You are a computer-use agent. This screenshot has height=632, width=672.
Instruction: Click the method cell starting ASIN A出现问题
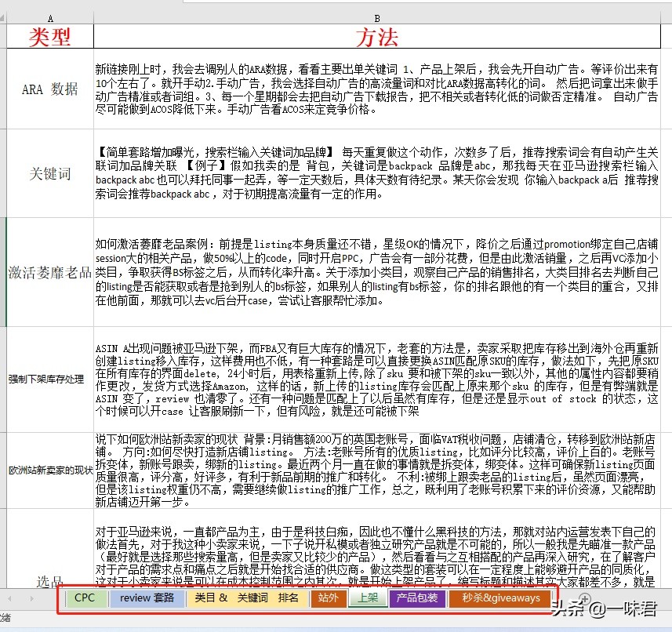pyautogui.click(x=377, y=380)
